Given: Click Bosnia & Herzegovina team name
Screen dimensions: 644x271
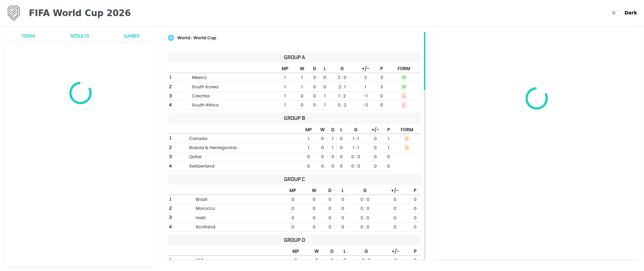Looking at the screenshot, I should coord(213,148).
